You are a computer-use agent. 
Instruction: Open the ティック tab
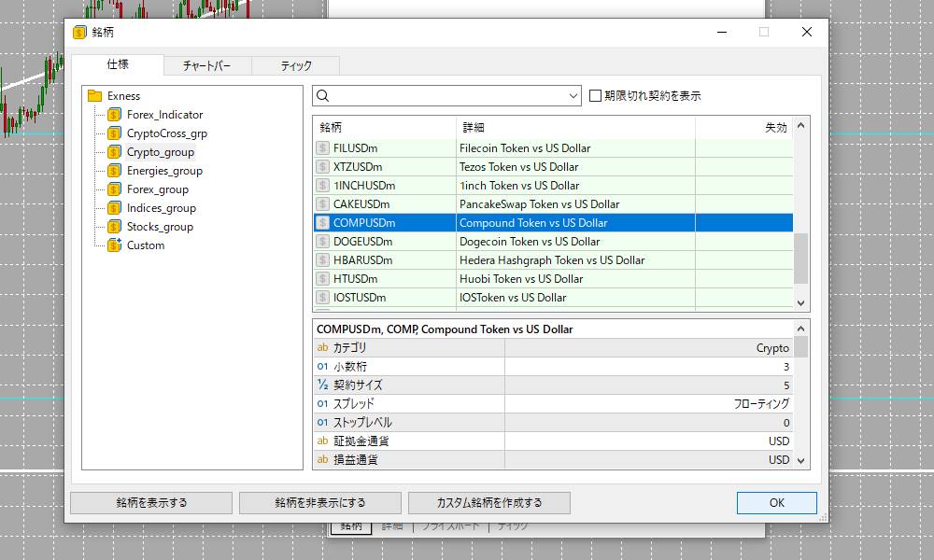point(295,65)
